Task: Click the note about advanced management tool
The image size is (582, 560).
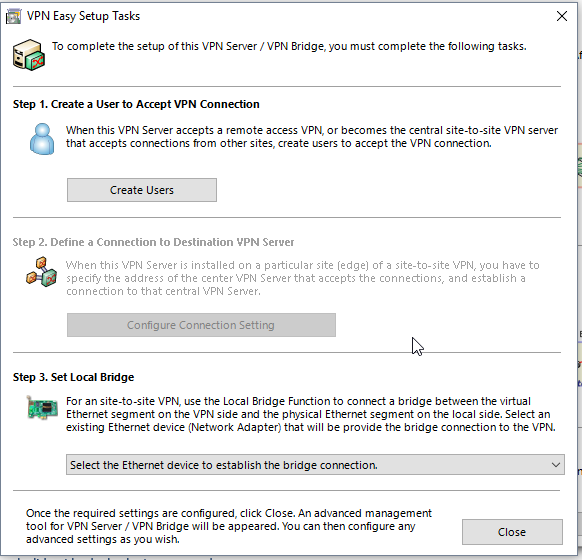Action: 229,526
